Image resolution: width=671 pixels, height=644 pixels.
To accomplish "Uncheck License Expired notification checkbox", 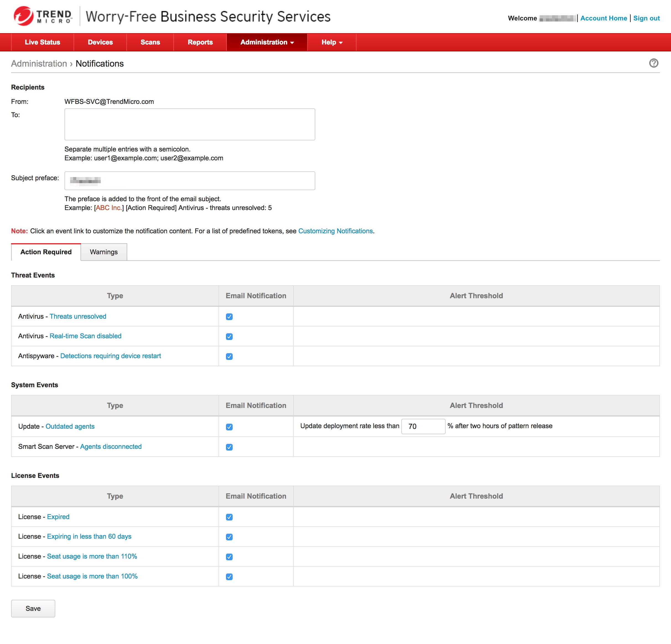I will [229, 517].
